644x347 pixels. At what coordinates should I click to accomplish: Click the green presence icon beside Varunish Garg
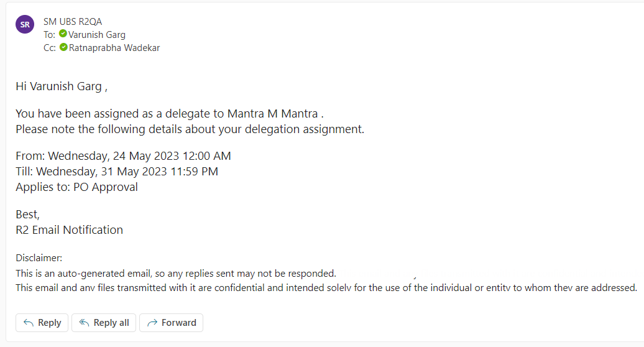63,34
